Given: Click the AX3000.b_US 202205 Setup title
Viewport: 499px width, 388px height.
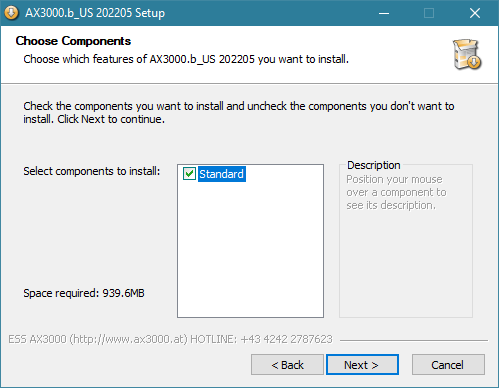Looking at the screenshot, I should pyautogui.click(x=95, y=13).
